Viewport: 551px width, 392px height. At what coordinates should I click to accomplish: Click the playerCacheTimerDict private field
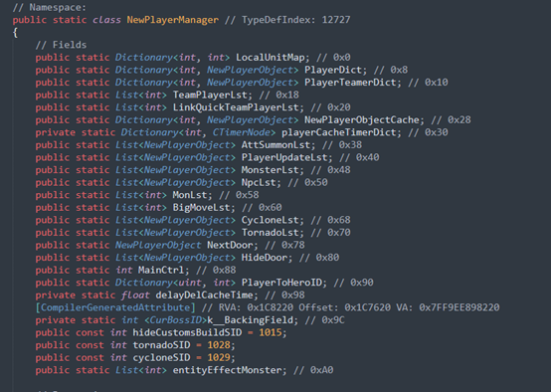pyautogui.click(x=338, y=132)
